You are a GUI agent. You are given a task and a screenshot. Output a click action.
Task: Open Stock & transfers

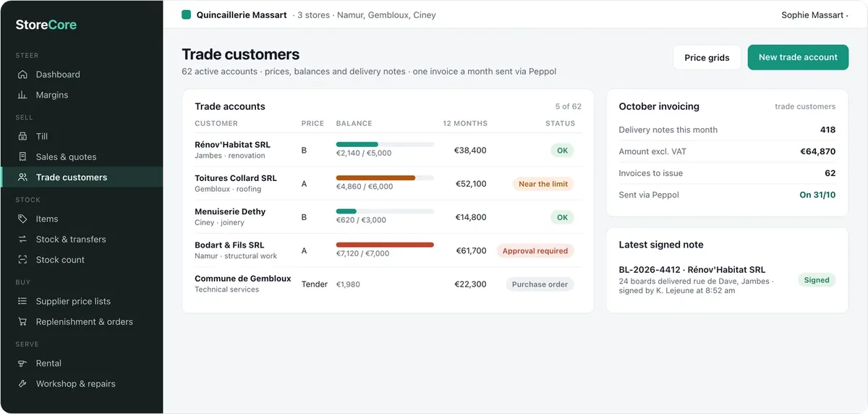click(81, 239)
